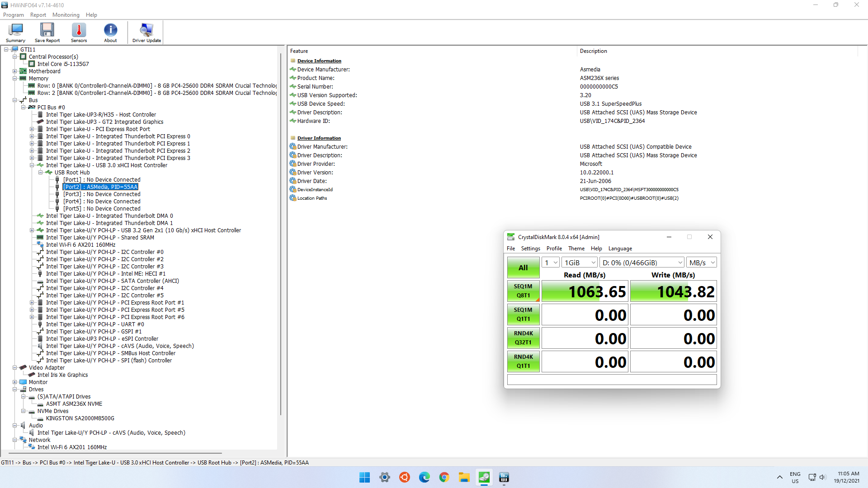Open the volume speaker tray icon
Image resolution: width=868 pixels, height=488 pixels.
(822, 477)
